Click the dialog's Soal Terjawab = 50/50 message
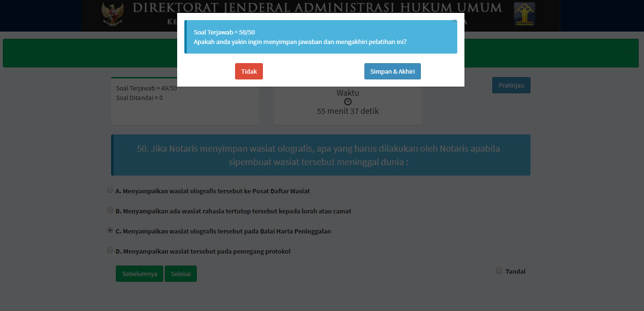Image resolution: width=644 pixels, height=311 pixels. 224,33
